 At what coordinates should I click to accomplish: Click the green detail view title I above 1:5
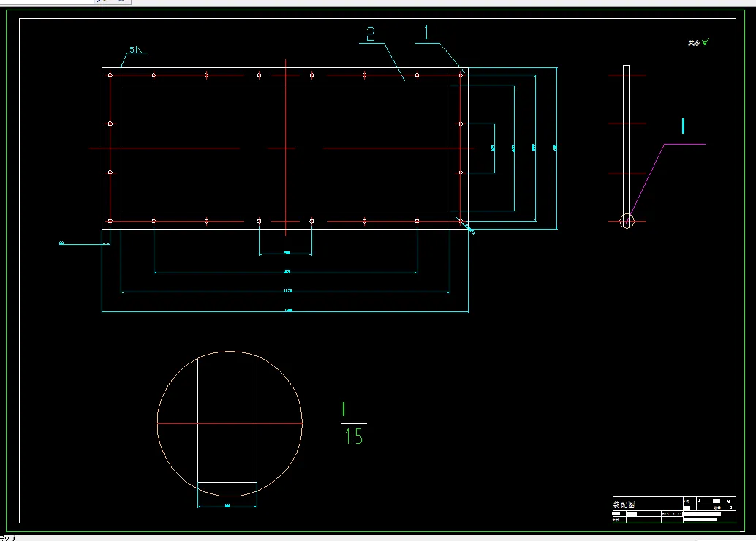344,409
